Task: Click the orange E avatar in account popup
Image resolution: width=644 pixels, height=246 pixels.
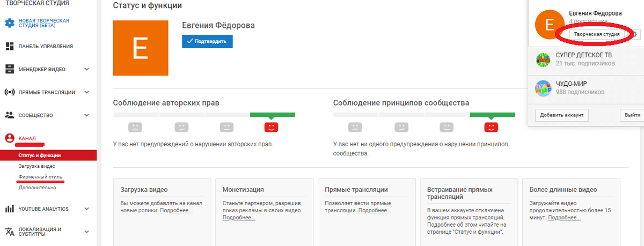Action: point(548,25)
